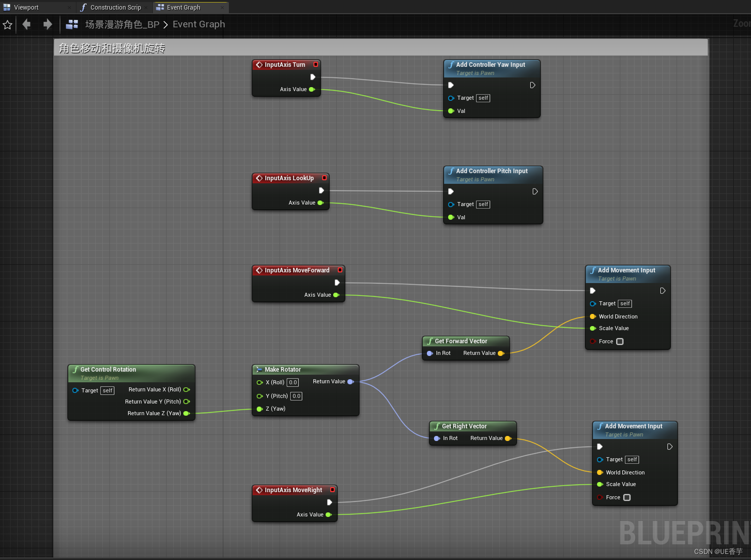Screen dimensions: 751x560
Task: Select the InputAxis MoveForward node title
Action: [297, 270]
